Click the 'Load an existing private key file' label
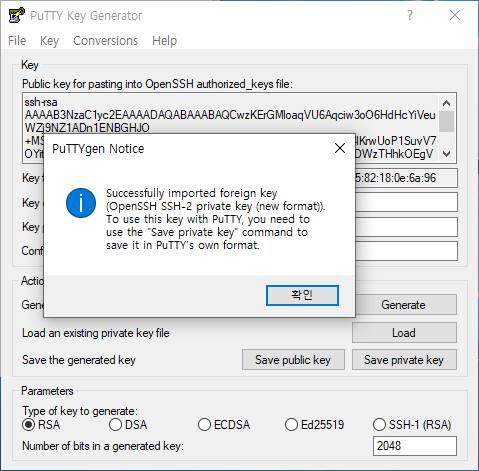 (96, 333)
